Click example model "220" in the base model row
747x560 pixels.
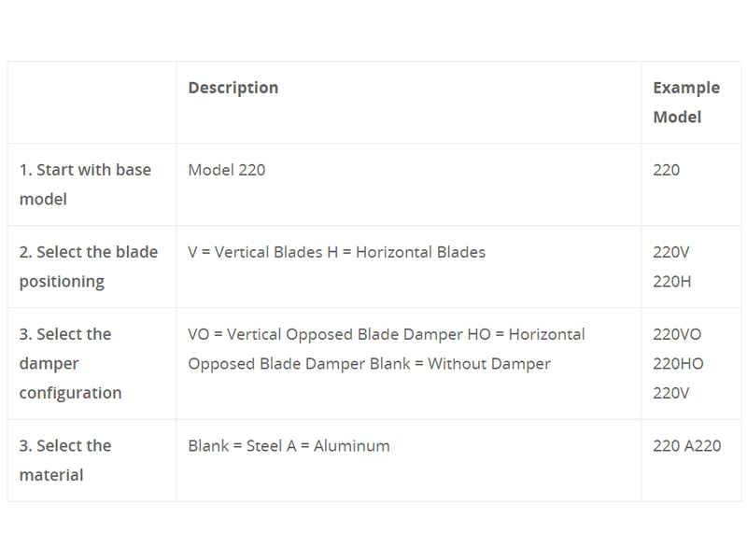667,170
